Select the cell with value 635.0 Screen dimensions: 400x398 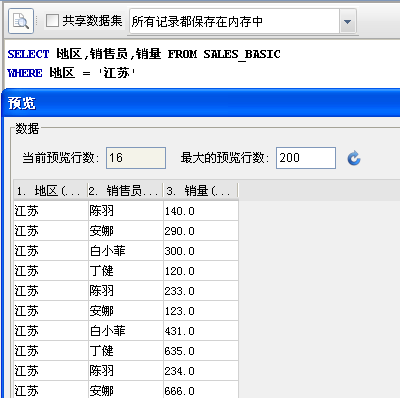(201, 351)
